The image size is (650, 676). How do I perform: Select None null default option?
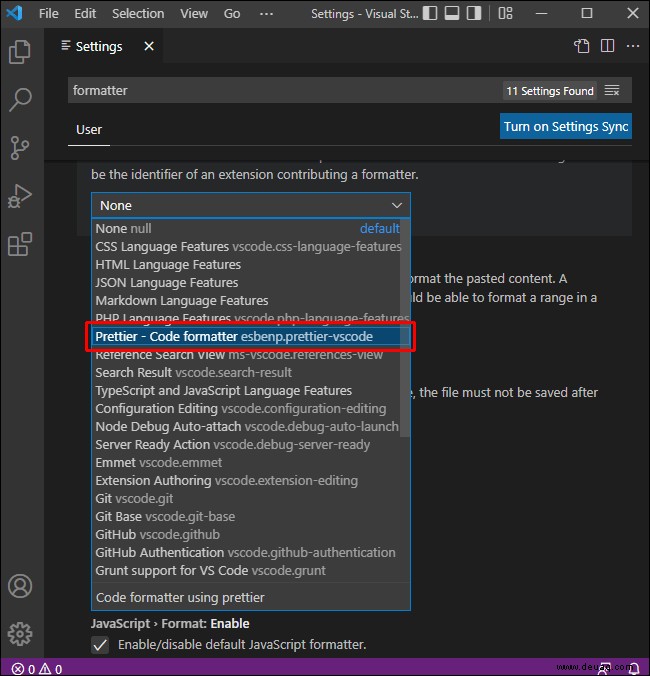pos(247,228)
